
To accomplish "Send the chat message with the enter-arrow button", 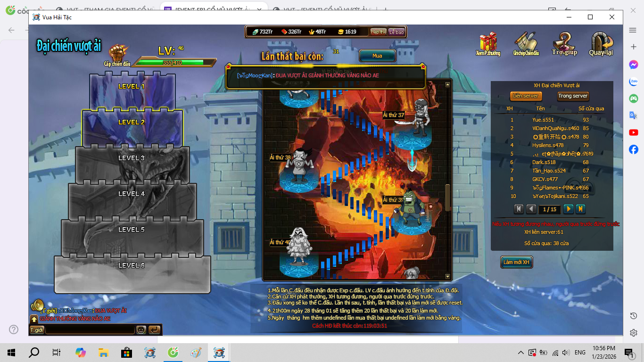I will (154, 330).
